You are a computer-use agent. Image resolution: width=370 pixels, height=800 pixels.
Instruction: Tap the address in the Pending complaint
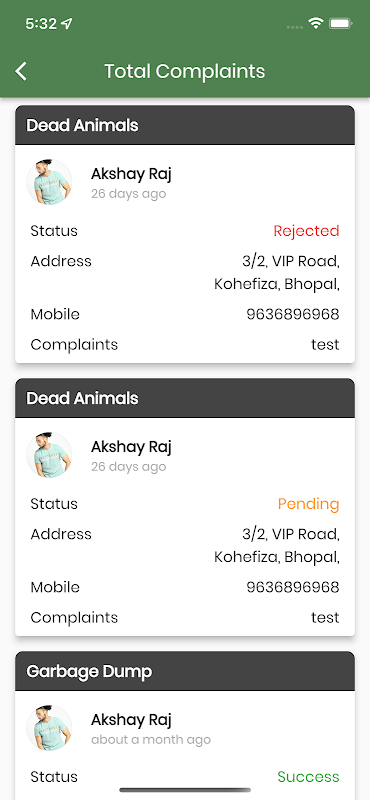click(277, 546)
